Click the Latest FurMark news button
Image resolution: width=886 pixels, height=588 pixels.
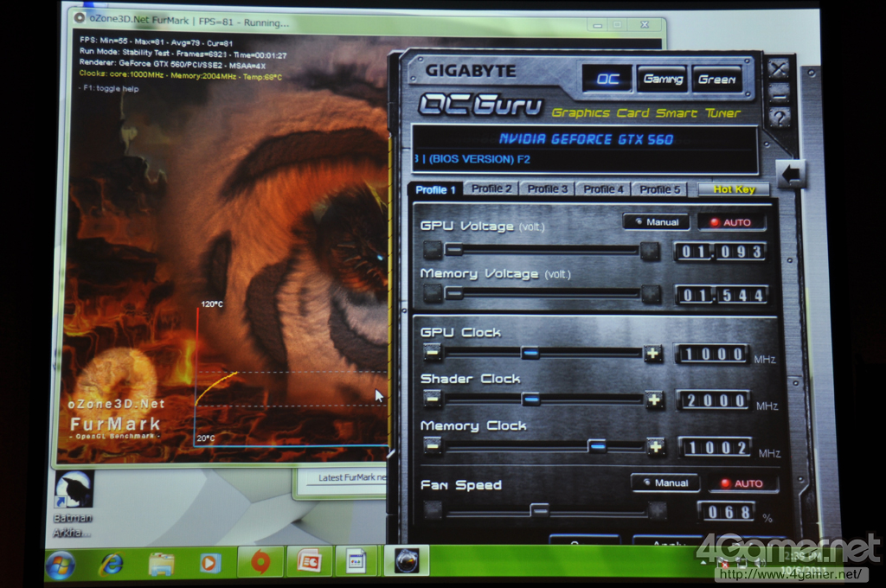348,478
